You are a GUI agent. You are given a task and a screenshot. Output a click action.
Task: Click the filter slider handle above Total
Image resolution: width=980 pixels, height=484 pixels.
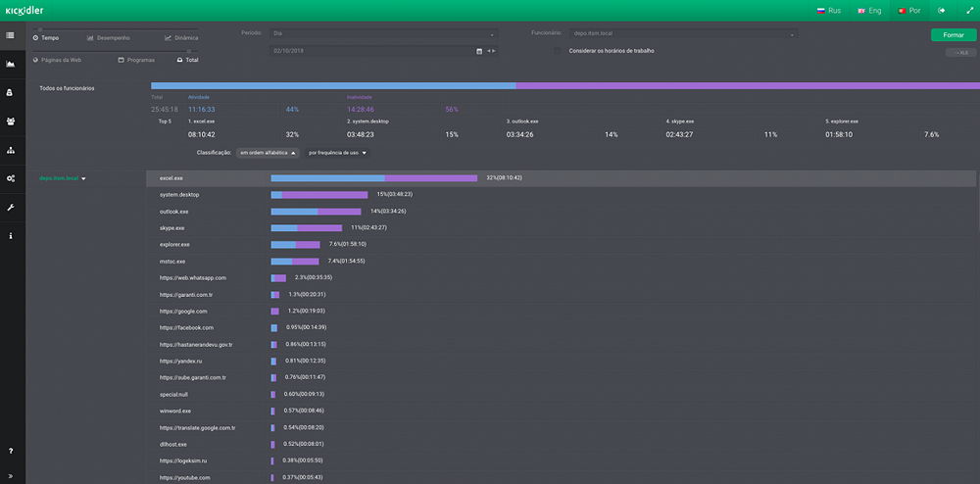coord(189,51)
